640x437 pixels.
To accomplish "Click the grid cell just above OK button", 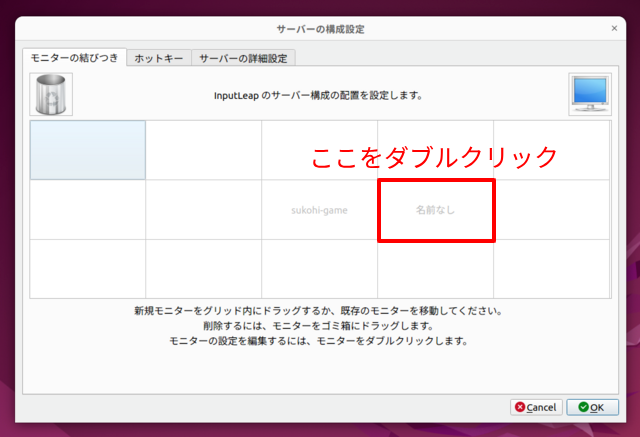I will coord(551,268).
